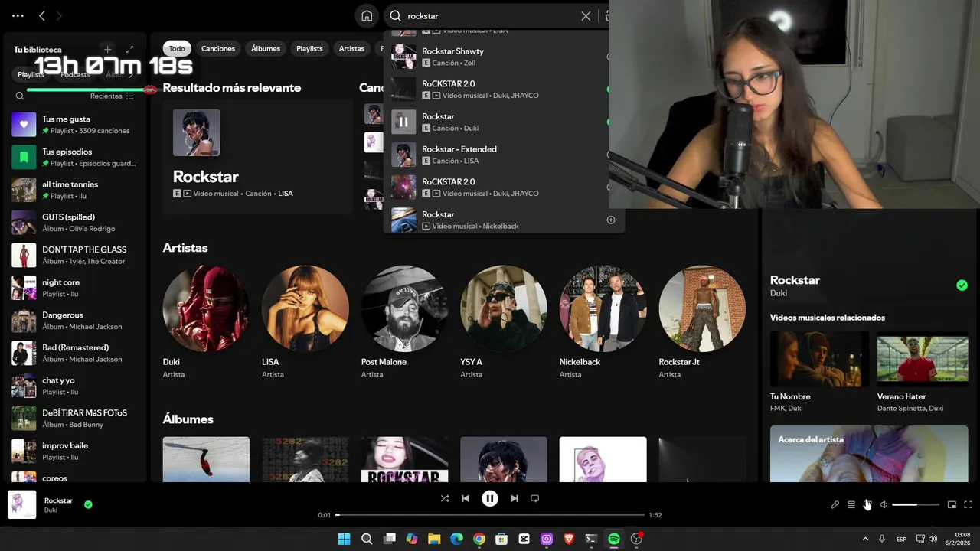Image resolution: width=980 pixels, height=551 pixels.
Task: Expand Tu biblioteca to full view
Action: tap(129, 49)
